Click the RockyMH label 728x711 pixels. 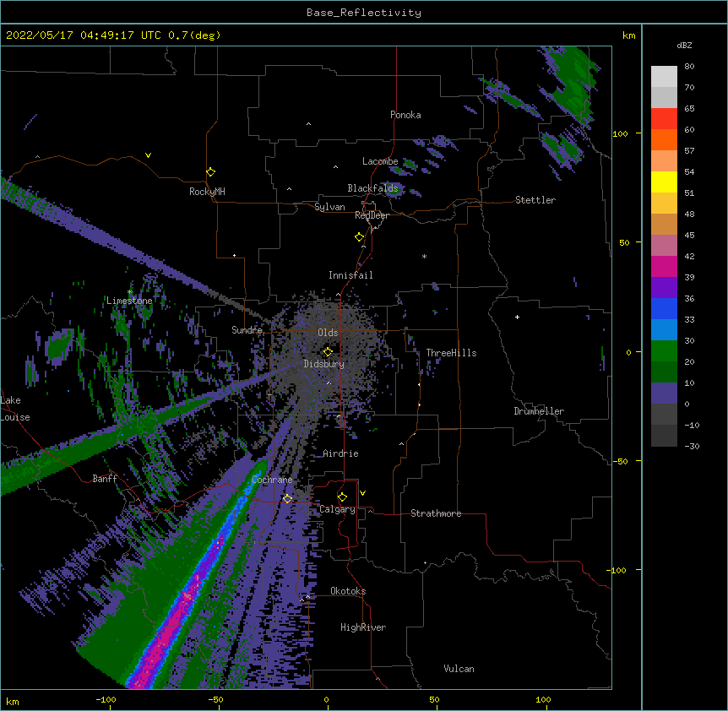click(207, 192)
